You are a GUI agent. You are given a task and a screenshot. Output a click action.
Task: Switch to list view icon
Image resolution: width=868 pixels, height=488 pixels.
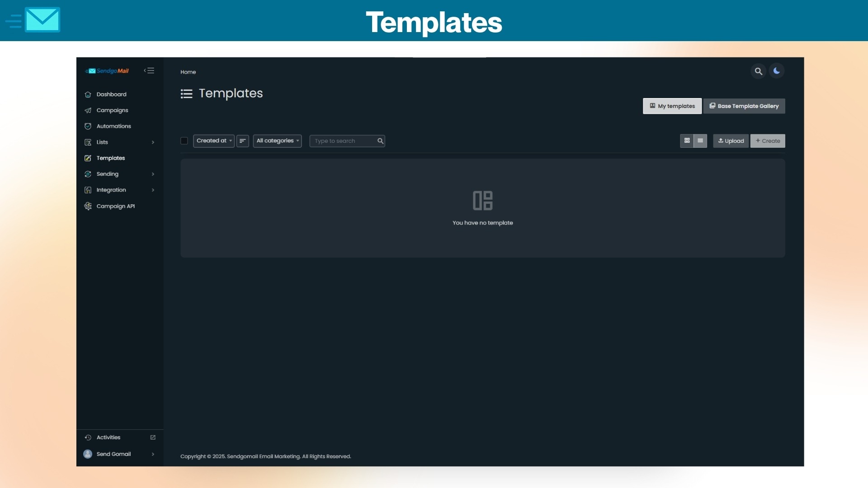(x=700, y=141)
